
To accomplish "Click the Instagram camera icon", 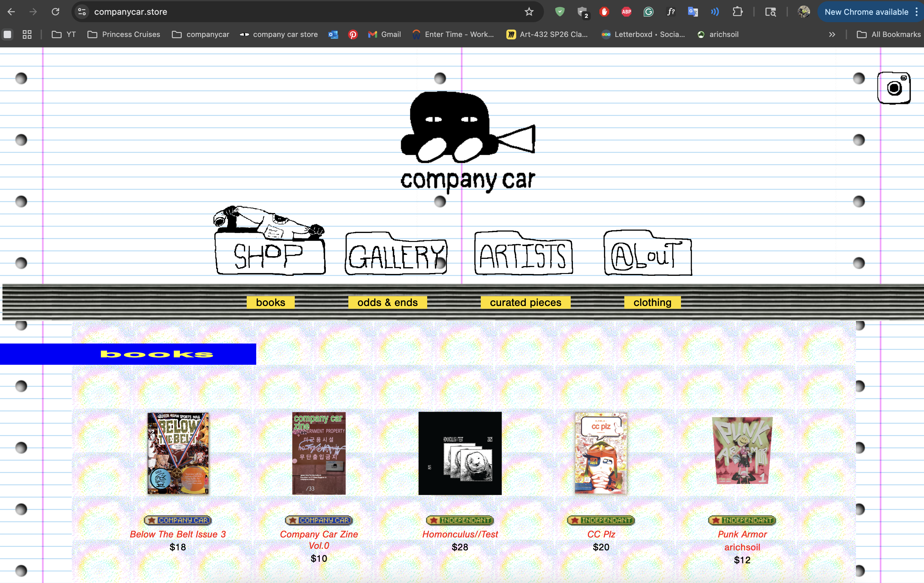I will (894, 88).
